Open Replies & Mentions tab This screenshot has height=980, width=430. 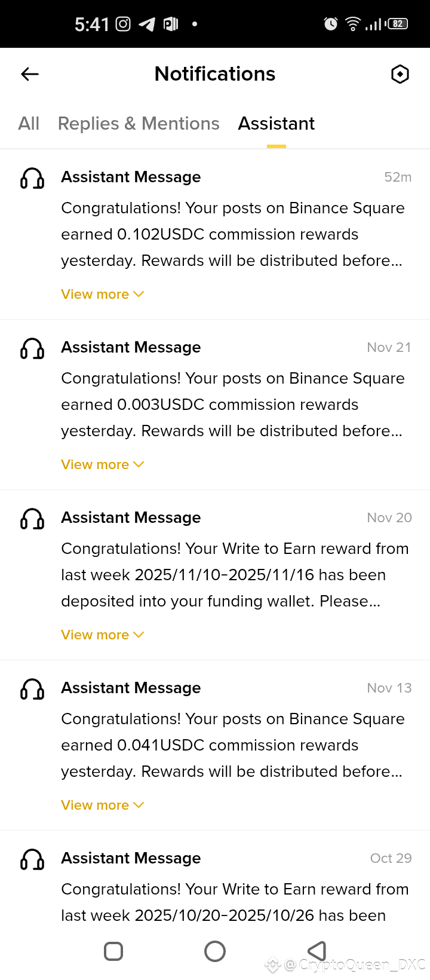tap(139, 124)
